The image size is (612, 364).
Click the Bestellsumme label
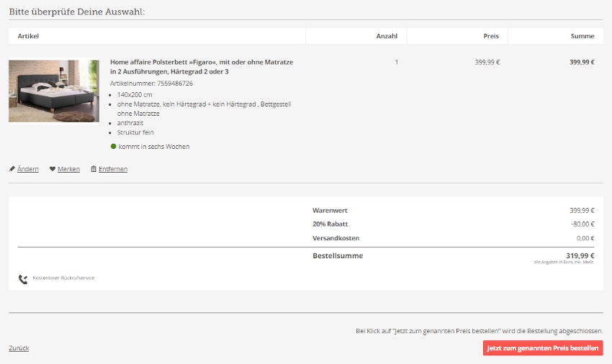click(338, 255)
